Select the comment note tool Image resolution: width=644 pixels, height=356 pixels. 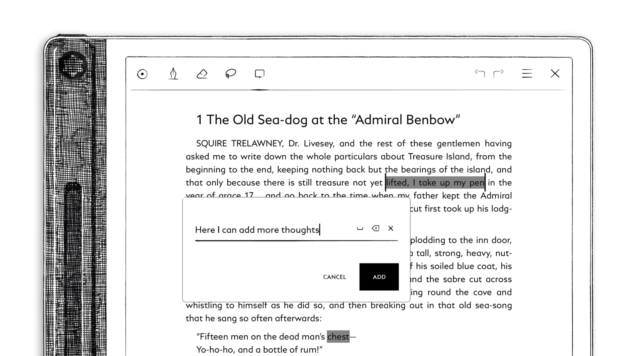(259, 74)
